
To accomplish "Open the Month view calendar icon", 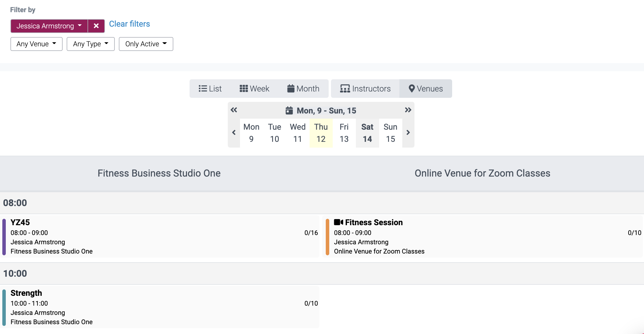I will coord(291,89).
